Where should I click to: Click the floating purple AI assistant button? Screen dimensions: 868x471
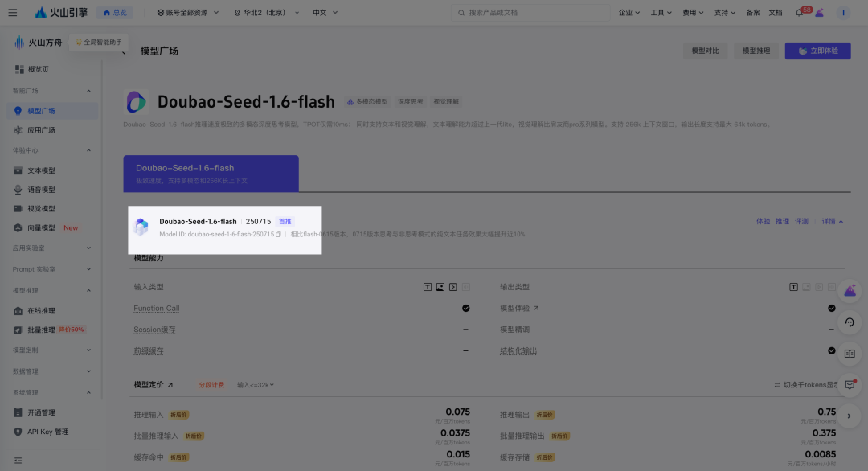coord(850,291)
